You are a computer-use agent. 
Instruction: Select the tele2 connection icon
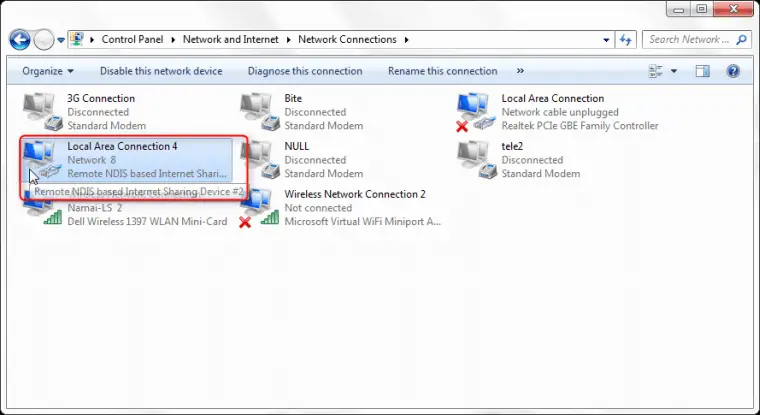(476, 160)
